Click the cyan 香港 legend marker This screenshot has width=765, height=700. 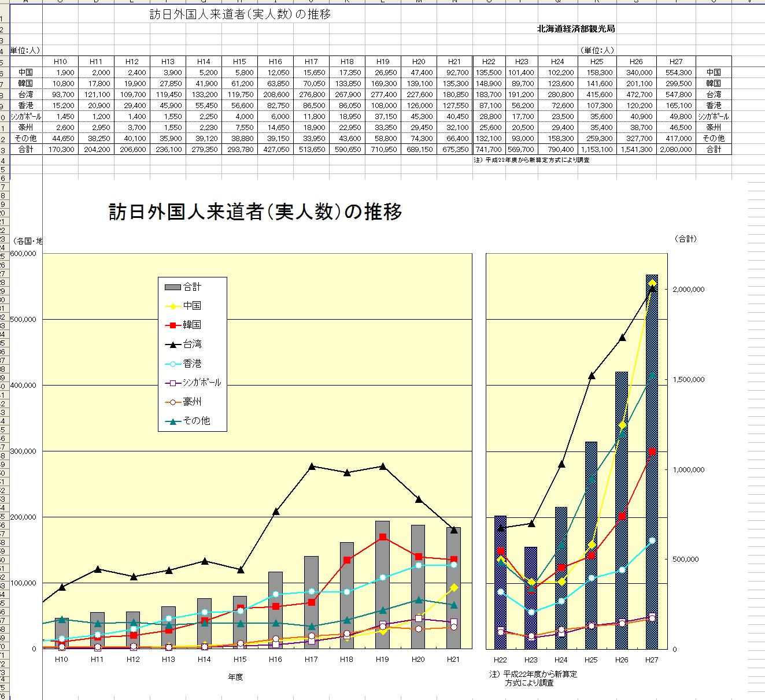[173, 364]
